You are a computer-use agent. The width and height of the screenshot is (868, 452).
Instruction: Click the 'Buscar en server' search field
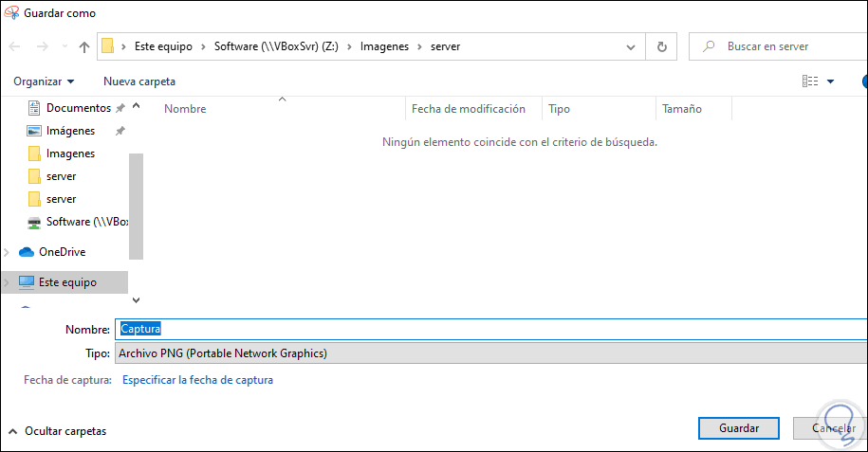tap(778, 46)
